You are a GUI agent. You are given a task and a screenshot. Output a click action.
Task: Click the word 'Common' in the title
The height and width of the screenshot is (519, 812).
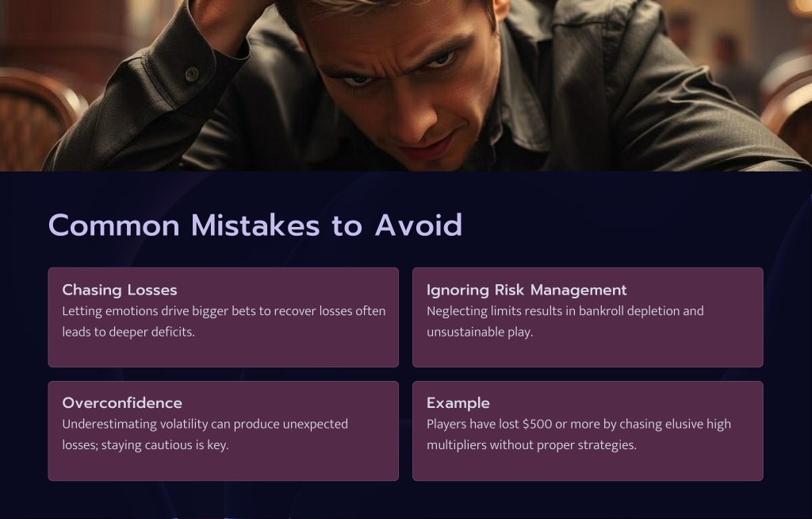coord(114,225)
